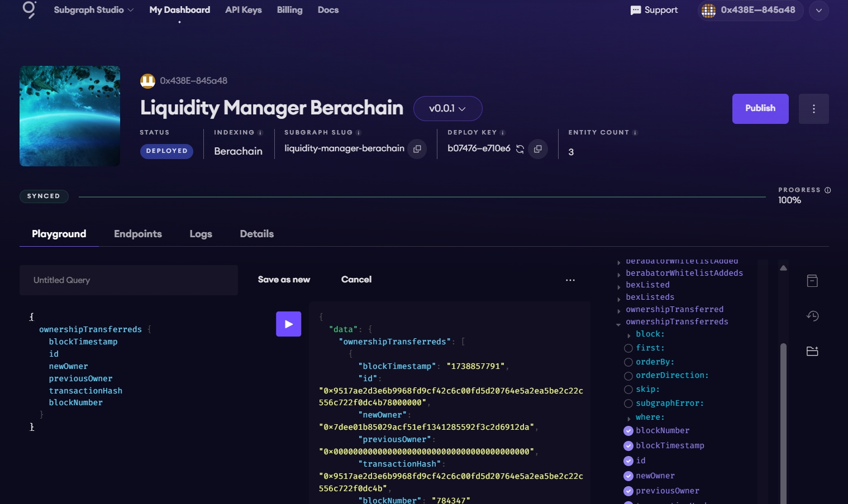Expand the where: argument
This screenshot has height=504, width=848.
pyautogui.click(x=629, y=419)
